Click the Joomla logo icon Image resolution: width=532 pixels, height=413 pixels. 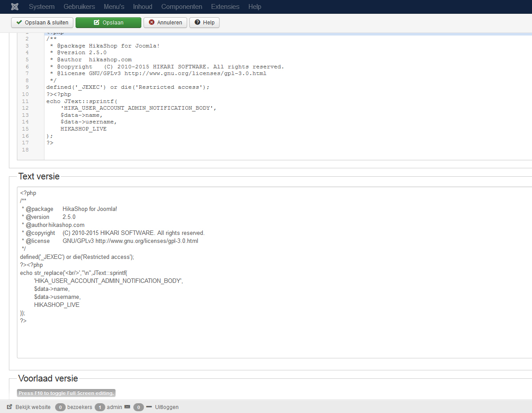[x=15, y=7]
